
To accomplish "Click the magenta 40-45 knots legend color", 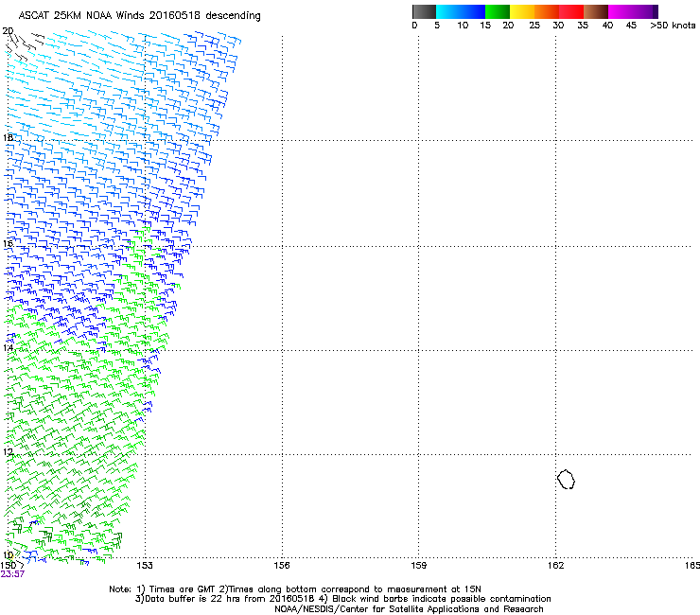I will tap(621, 11).
